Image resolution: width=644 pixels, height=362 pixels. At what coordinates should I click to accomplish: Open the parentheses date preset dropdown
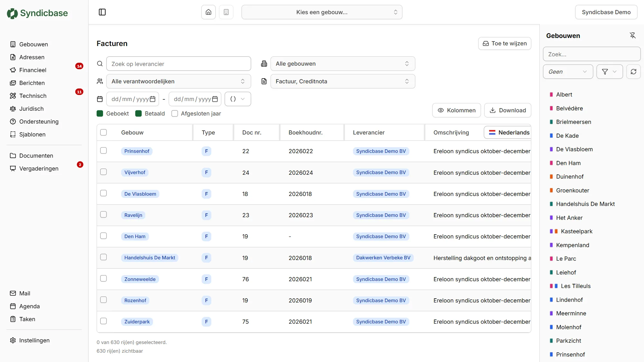pyautogui.click(x=238, y=99)
